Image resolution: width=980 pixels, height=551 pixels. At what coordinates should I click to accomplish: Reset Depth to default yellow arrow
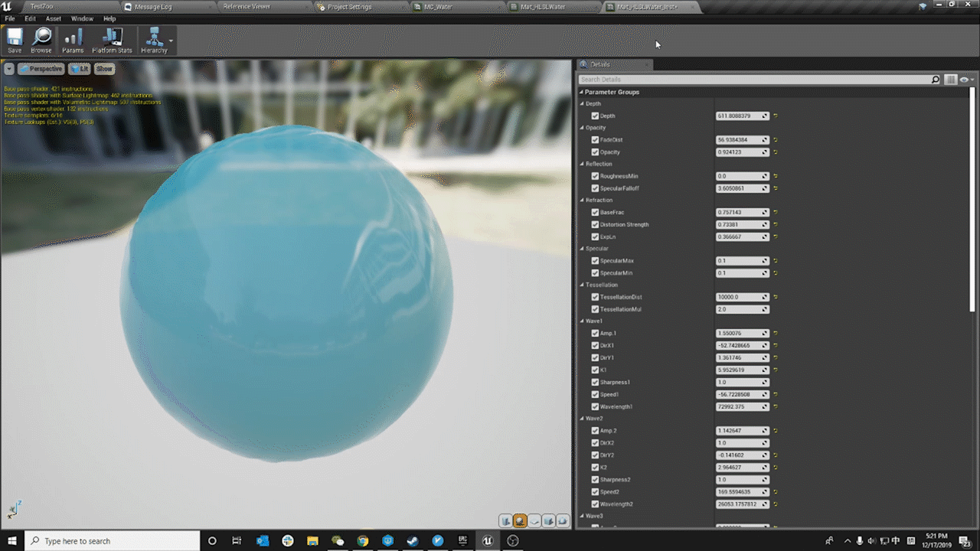click(776, 116)
